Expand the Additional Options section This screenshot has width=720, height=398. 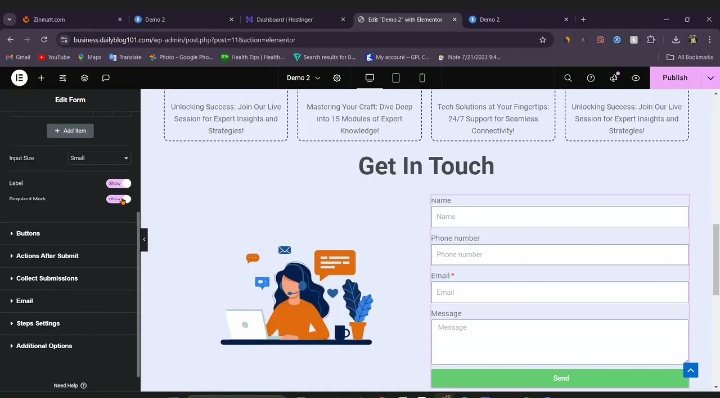coord(69,346)
